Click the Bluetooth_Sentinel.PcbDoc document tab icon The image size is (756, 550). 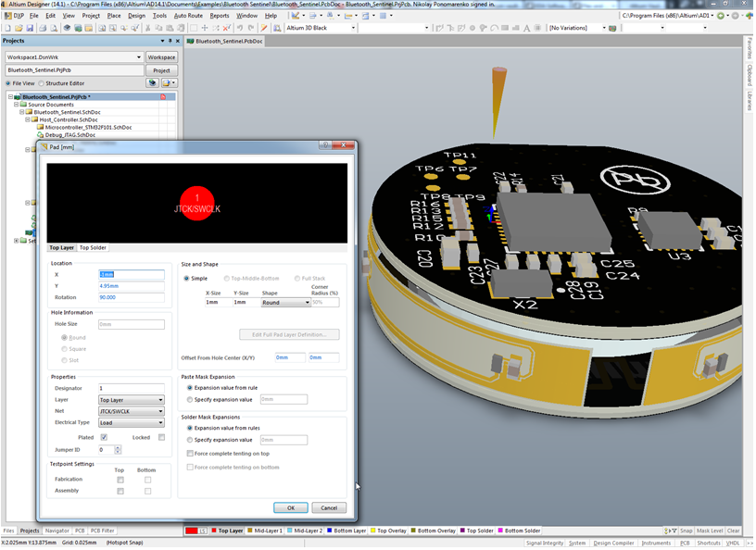coord(190,42)
